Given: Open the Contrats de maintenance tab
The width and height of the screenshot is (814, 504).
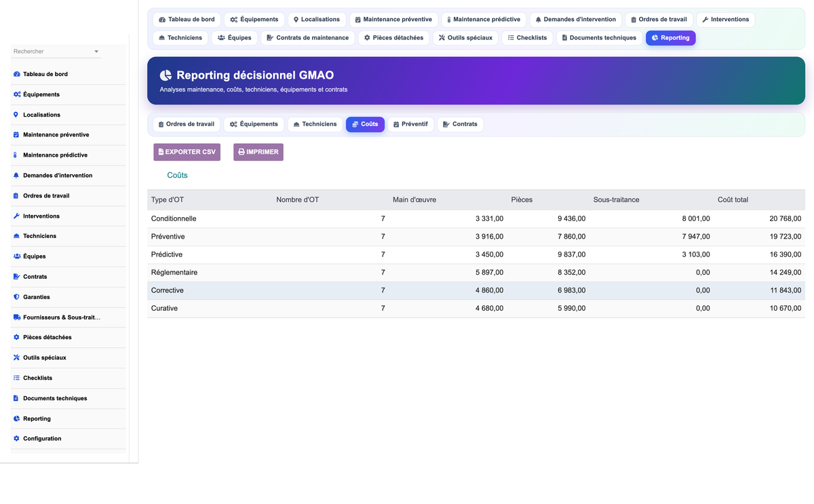Looking at the screenshot, I should point(308,38).
